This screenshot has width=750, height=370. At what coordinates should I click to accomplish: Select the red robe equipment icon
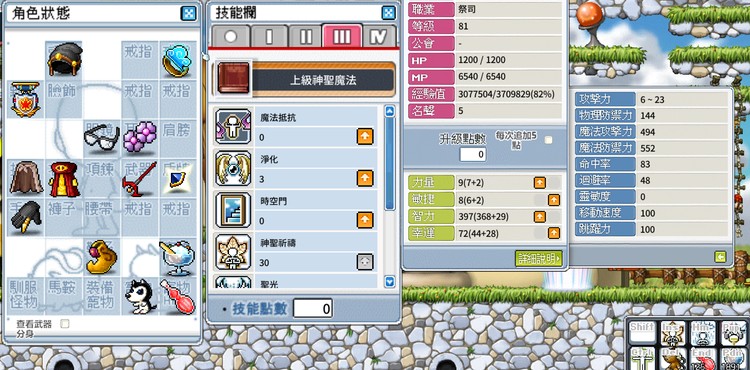(64, 179)
